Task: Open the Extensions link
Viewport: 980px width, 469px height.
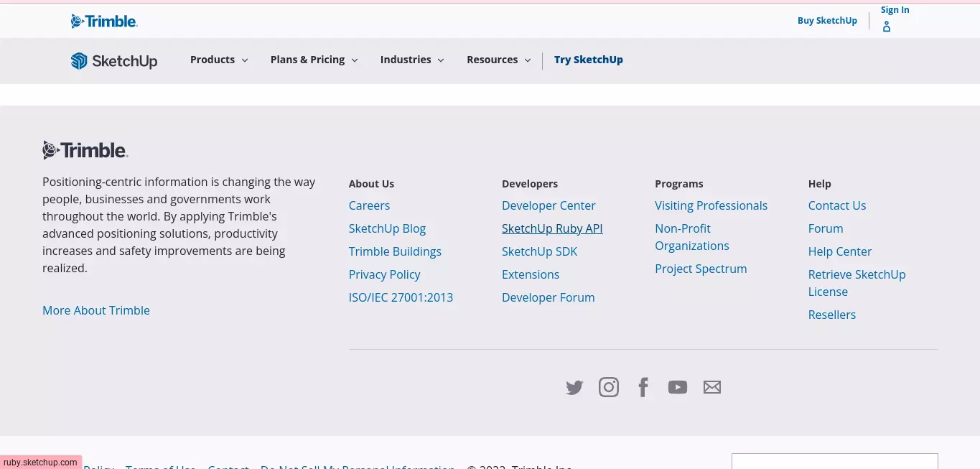Action: coord(531,274)
